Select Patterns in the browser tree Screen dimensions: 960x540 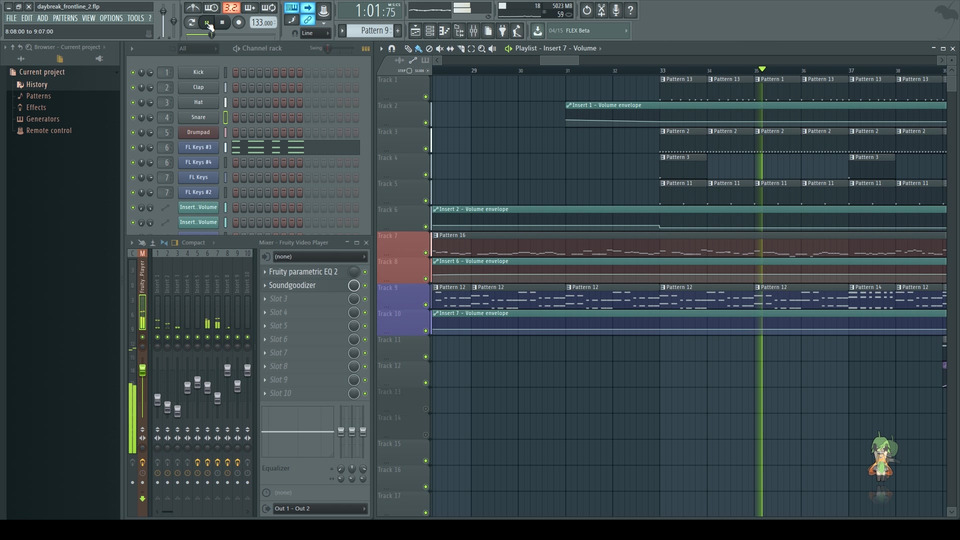[x=38, y=96]
